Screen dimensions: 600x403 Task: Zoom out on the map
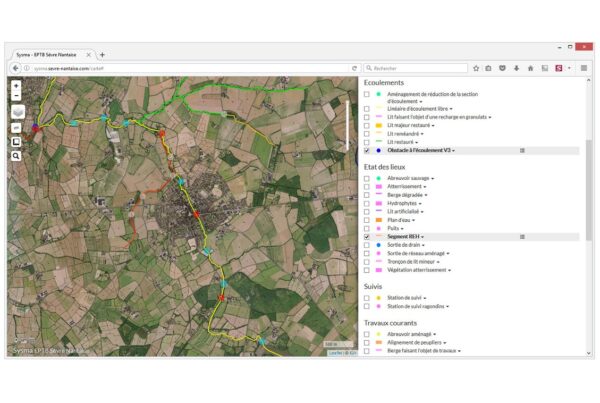tap(16, 97)
